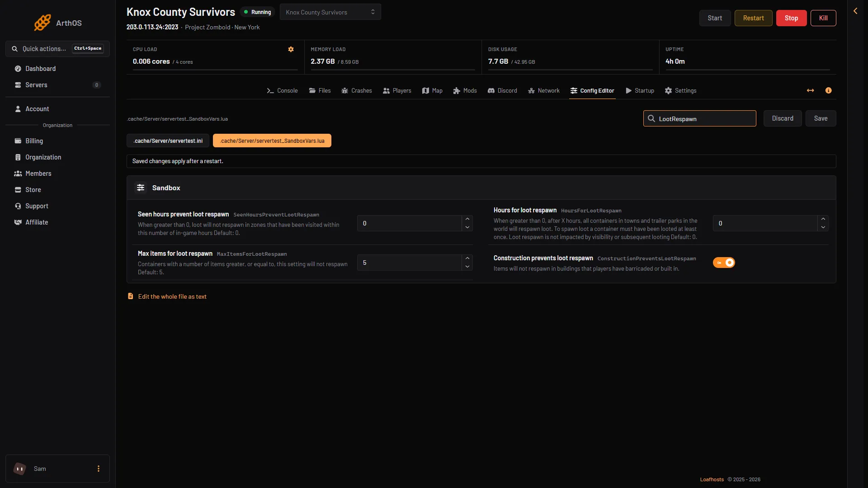Click the ArthOS wheat logo icon
The width and height of the screenshot is (868, 488).
(x=42, y=23)
